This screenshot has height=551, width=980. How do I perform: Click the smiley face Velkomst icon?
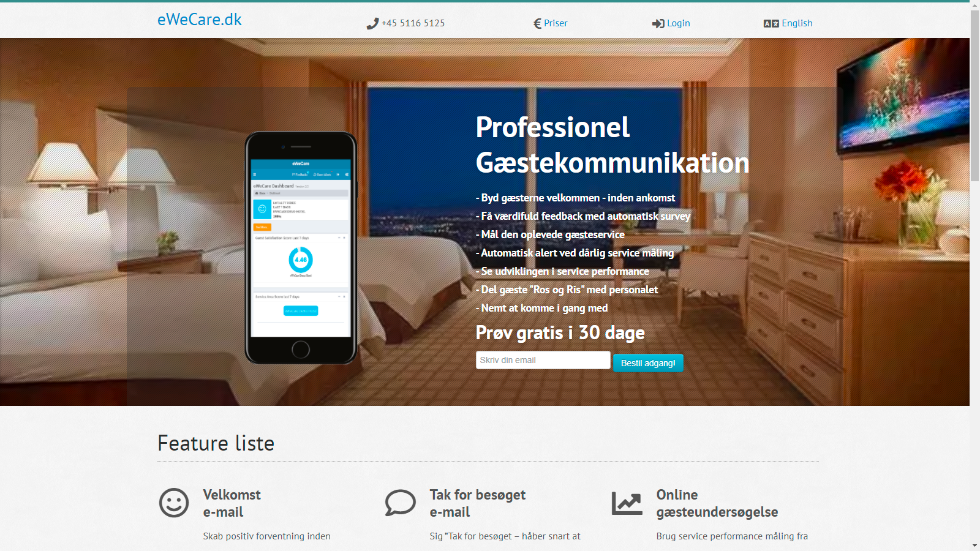[x=174, y=503]
